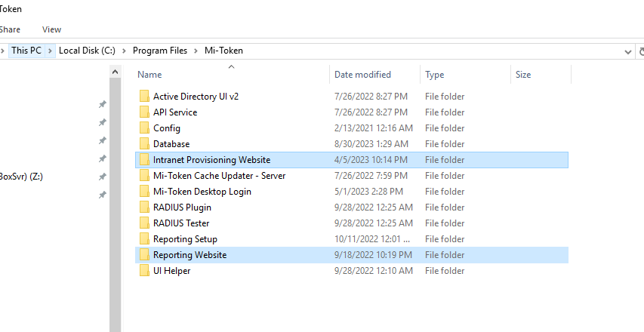644x332 pixels.
Task: Click the date 8/30/2023 1:29 AM
Action: pos(371,143)
